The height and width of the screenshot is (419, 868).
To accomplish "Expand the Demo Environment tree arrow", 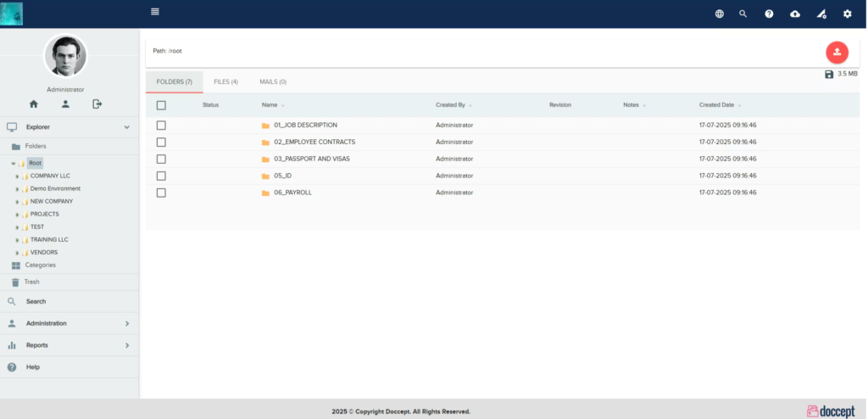I will pyautogui.click(x=17, y=189).
